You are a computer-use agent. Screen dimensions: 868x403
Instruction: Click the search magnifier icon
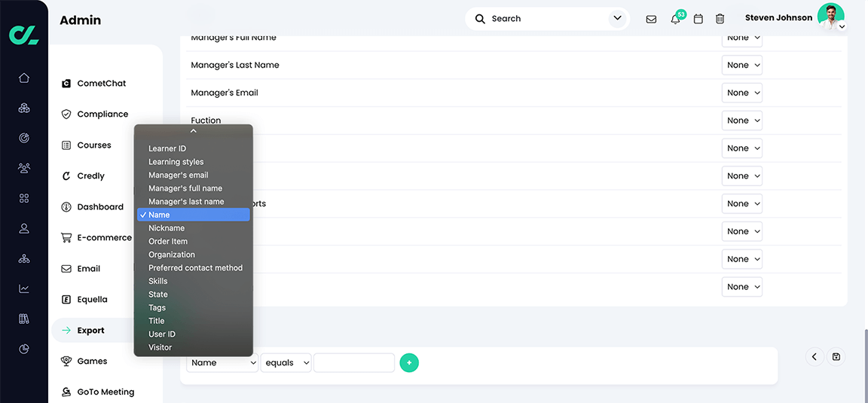pyautogui.click(x=481, y=19)
